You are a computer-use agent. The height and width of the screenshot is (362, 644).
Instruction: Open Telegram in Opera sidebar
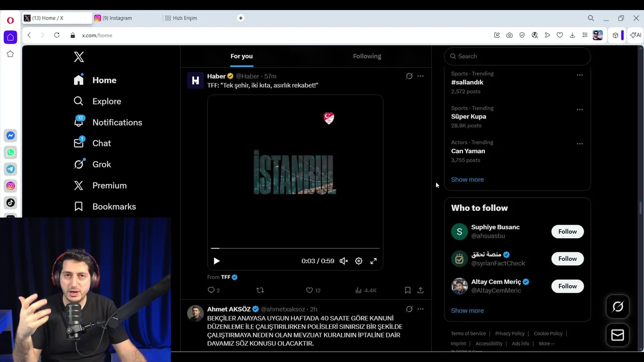[x=11, y=169]
